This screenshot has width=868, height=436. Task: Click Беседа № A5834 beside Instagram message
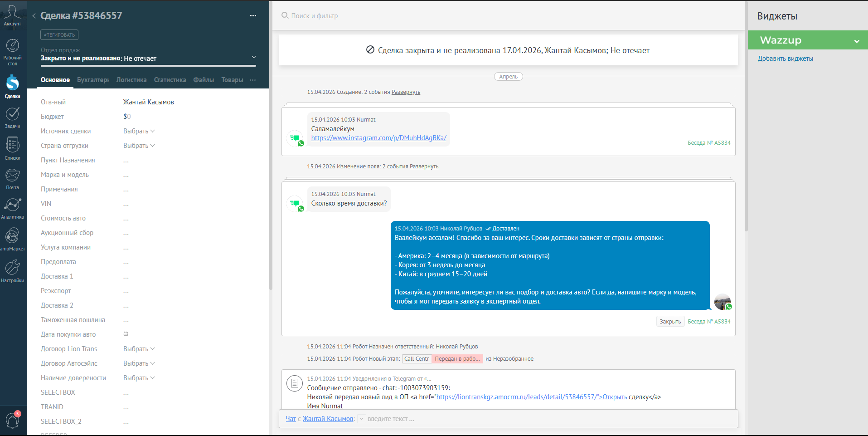click(709, 142)
